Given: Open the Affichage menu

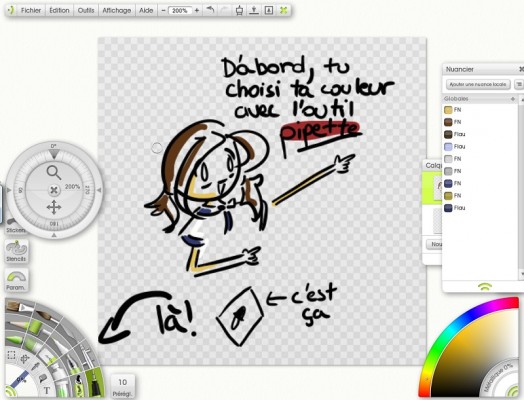Looking at the screenshot, I should (x=117, y=10).
